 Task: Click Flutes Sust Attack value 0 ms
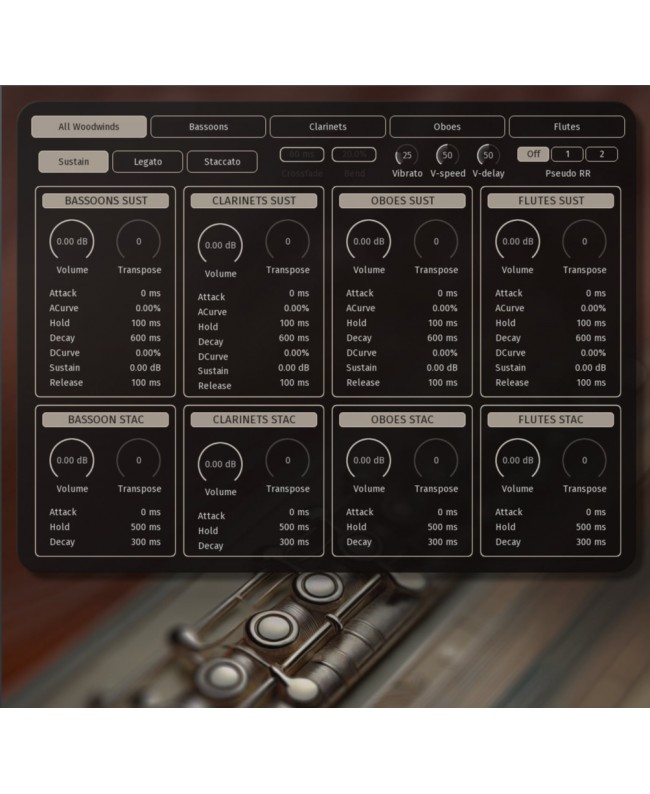click(x=596, y=293)
